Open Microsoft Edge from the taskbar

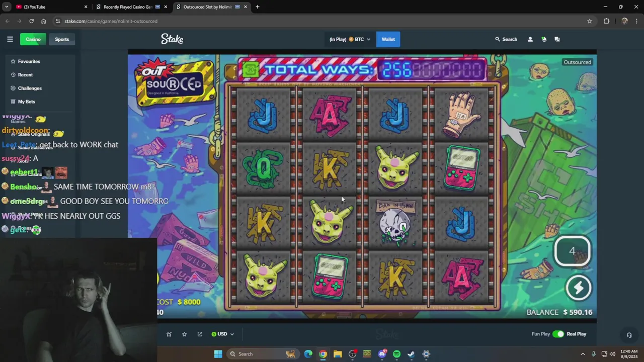point(308,354)
